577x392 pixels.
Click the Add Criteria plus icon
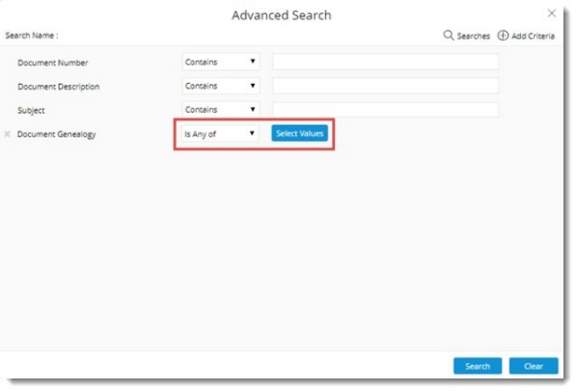[x=503, y=35]
